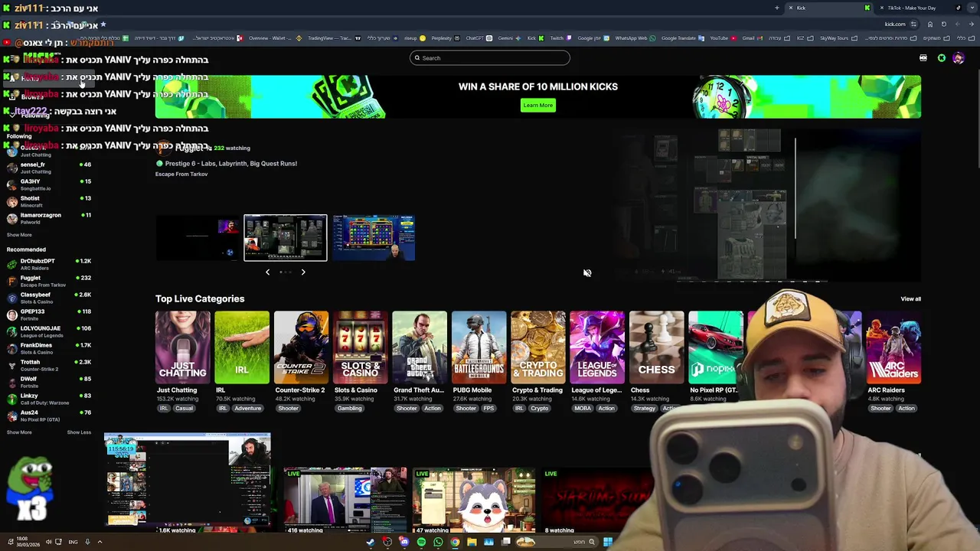The height and width of the screenshot is (551, 980).
Task: Open Aus24 channel in Recommended
Action: tap(49, 416)
